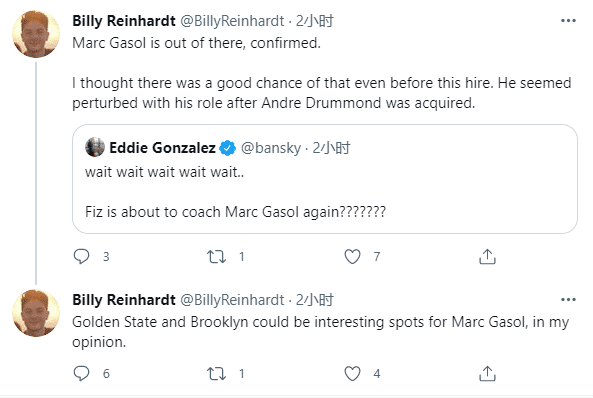Open Eddie Gonzalez's profile name link
The image size is (593, 398).
coord(162,148)
